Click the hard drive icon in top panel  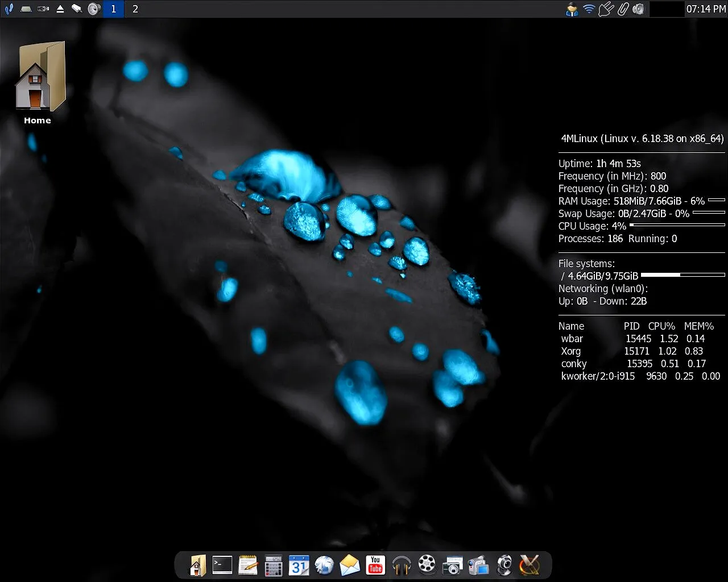(x=26, y=9)
